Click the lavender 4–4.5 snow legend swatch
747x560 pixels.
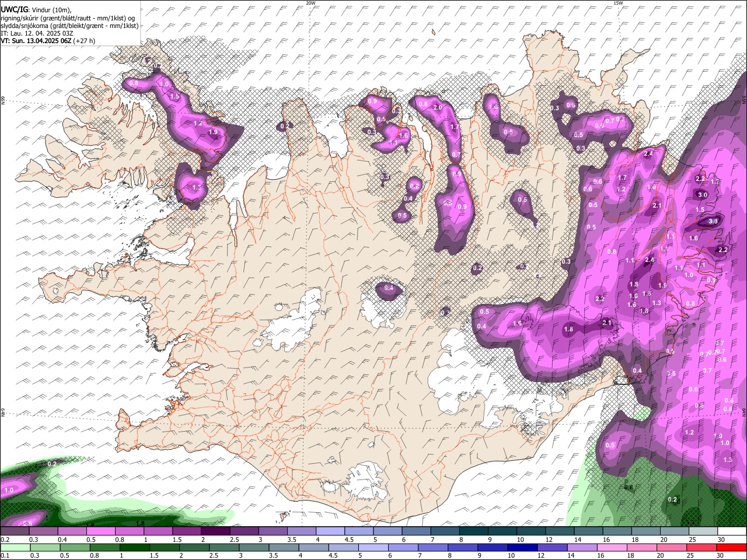(x=330, y=531)
